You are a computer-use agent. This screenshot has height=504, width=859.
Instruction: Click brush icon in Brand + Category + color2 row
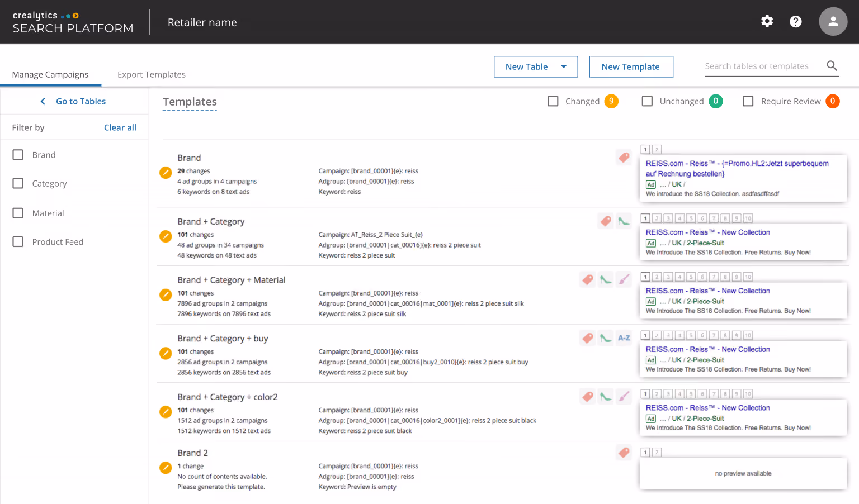624,397
